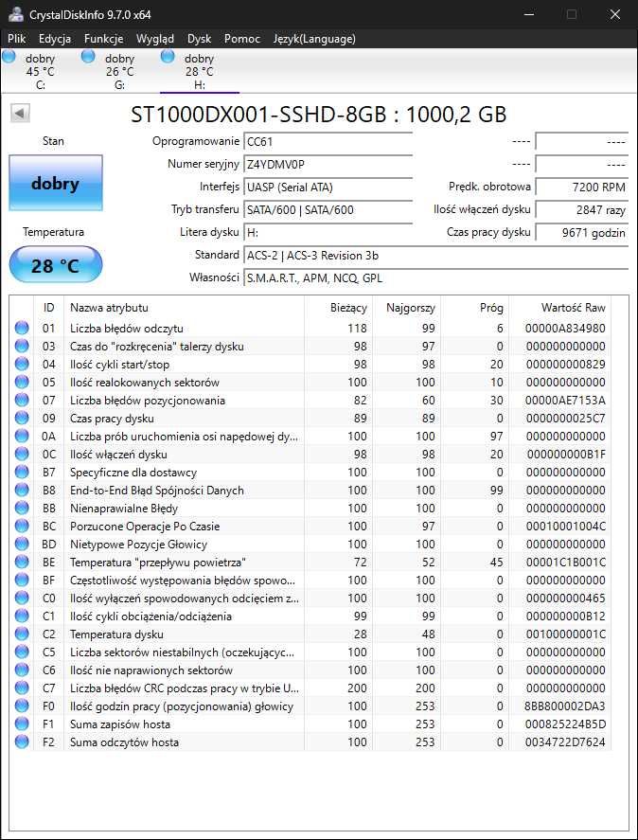638x840 pixels.
Task: Click status orb for attribute F1
Action: pyautogui.click(x=22, y=724)
